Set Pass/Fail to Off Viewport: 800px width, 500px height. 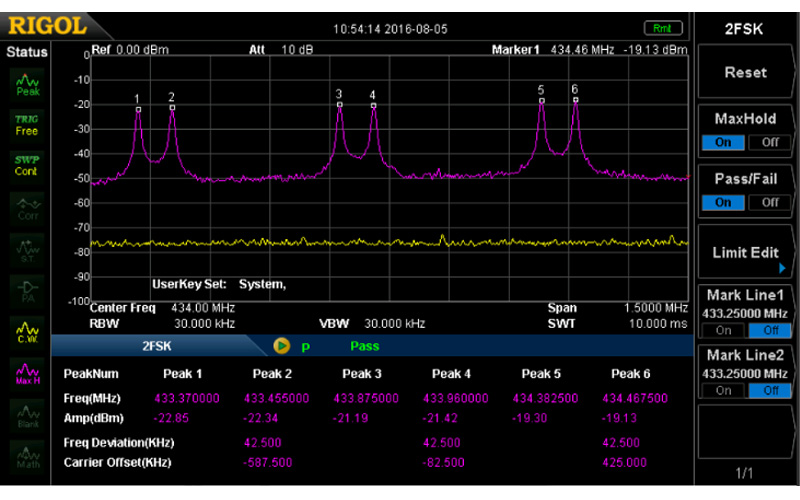(769, 202)
